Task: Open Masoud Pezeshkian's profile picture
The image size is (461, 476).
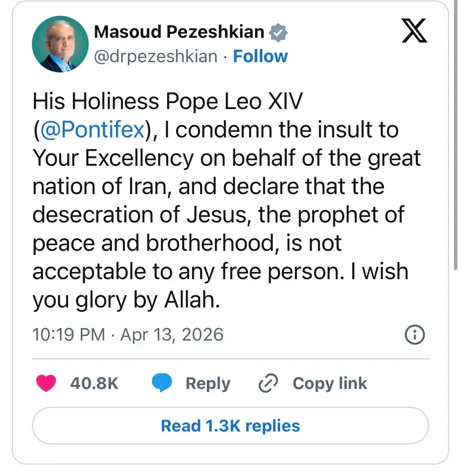Action: [x=60, y=44]
